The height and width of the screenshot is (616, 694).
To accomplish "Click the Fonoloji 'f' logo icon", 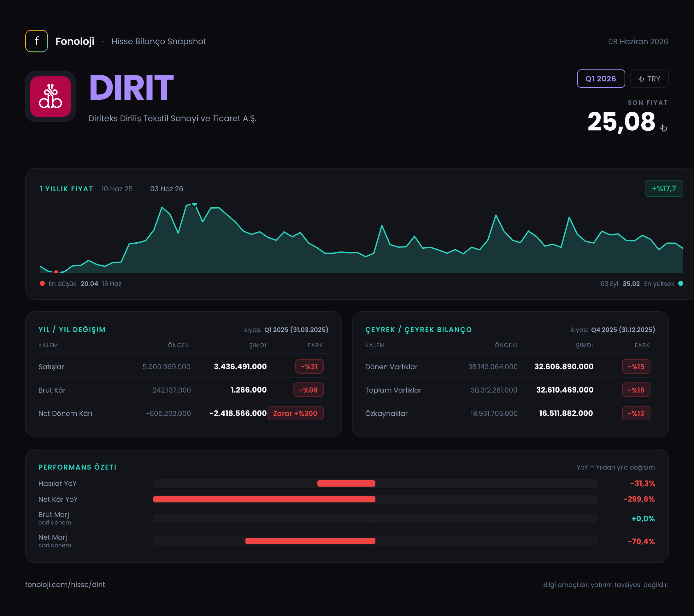I will 36,41.
